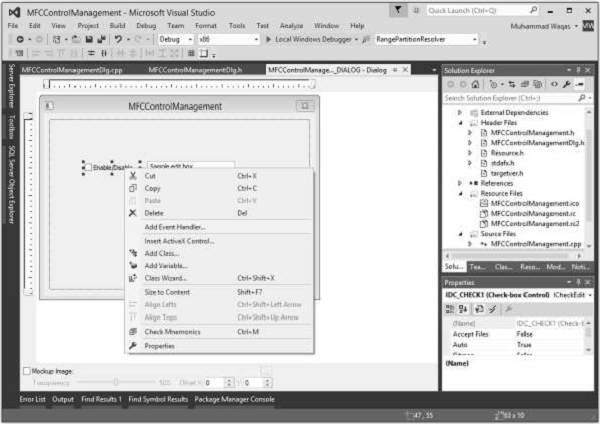Screen dimensions: 600x424
Task: Click the Mockup Image Offset X stepper arrows
Action: tap(229, 382)
